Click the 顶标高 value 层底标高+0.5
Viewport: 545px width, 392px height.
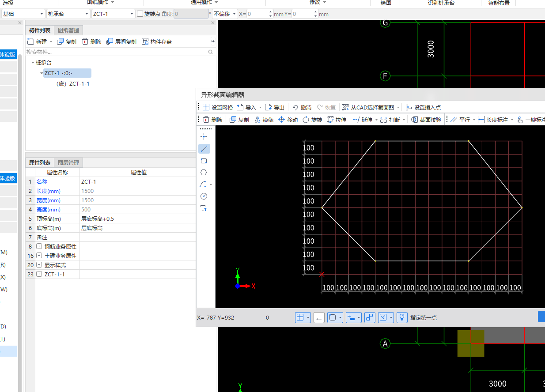pyautogui.click(x=138, y=219)
